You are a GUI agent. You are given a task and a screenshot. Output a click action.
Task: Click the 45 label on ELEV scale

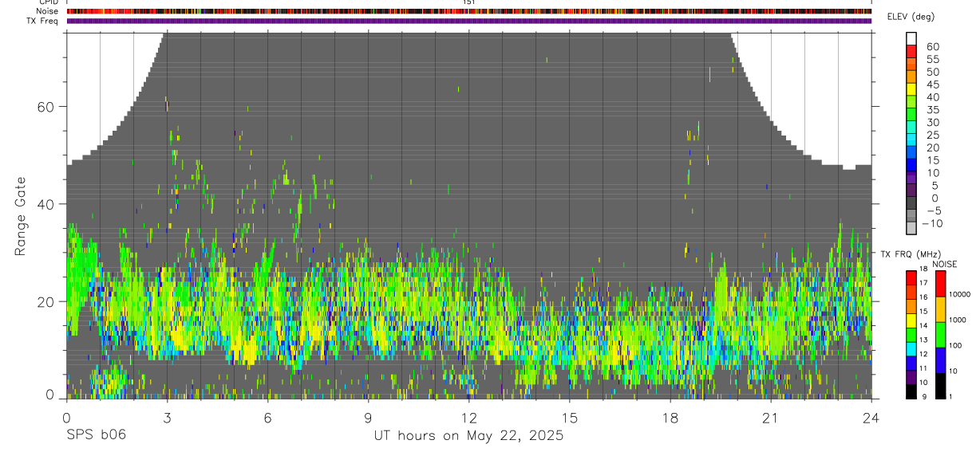point(932,85)
